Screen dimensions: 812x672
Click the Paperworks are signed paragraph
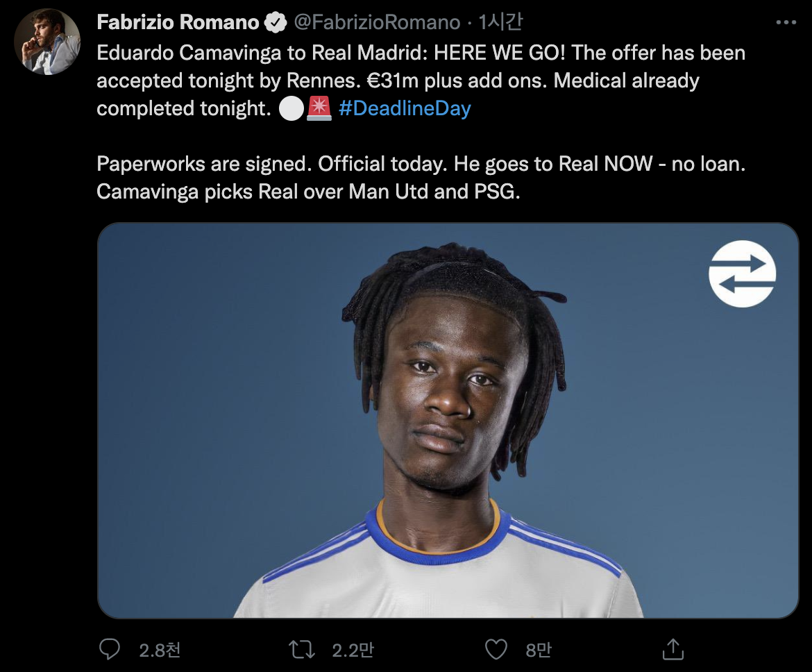(421, 178)
